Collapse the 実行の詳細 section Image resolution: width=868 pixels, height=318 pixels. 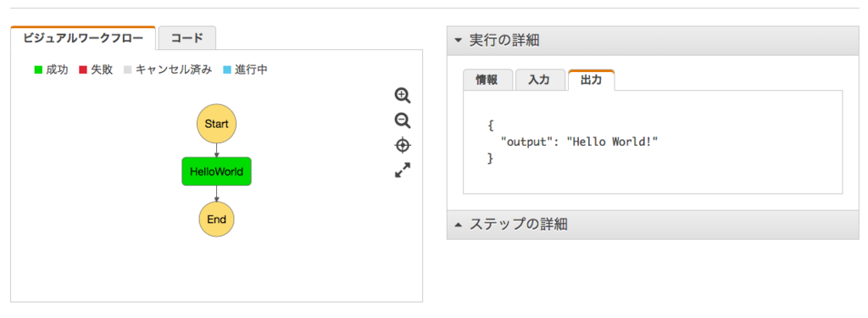(x=653, y=41)
